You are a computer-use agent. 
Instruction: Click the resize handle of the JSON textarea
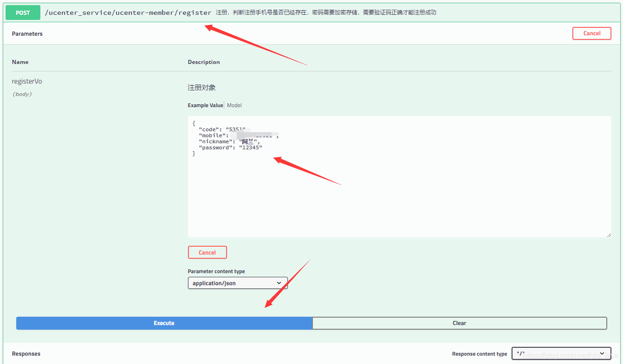(x=608, y=235)
